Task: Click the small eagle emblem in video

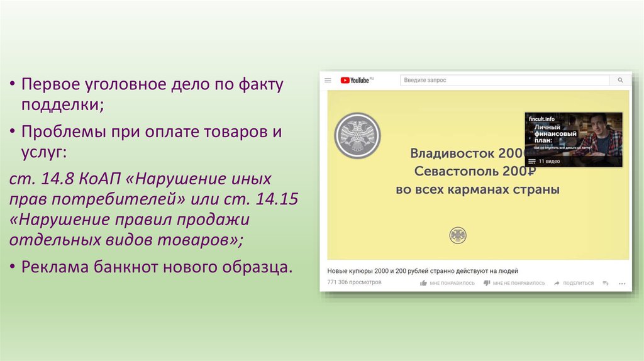Action: click(458, 235)
